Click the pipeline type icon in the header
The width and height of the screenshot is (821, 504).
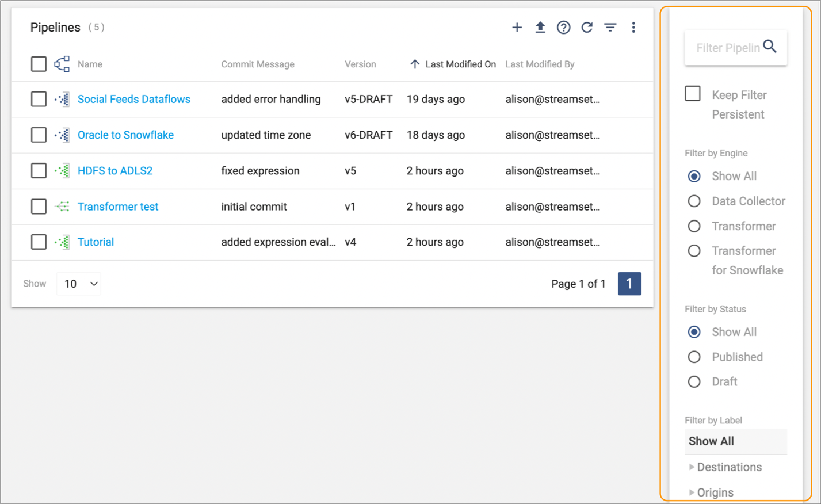pyautogui.click(x=62, y=64)
